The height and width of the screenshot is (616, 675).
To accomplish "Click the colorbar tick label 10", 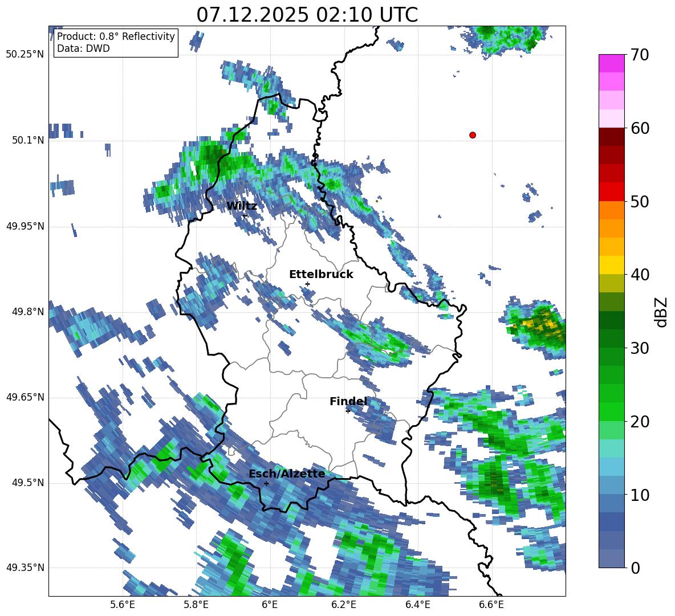I will coord(640,495).
